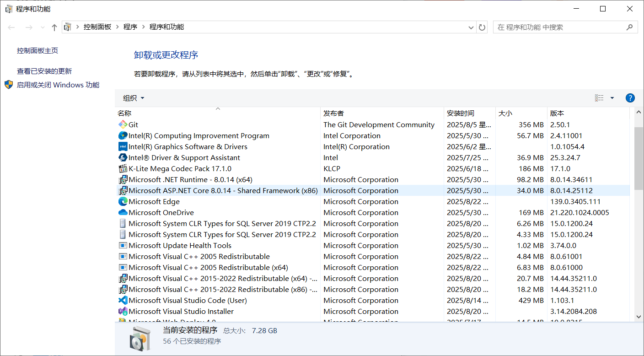The height and width of the screenshot is (356, 644).
Task: Click version 21.220.1024.0005 cell
Action: click(x=580, y=212)
